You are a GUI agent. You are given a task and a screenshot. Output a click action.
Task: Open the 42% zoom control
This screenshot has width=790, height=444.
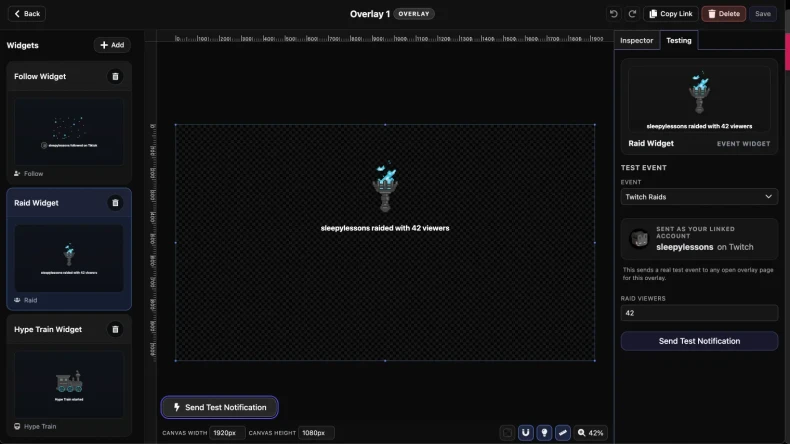(590, 432)
